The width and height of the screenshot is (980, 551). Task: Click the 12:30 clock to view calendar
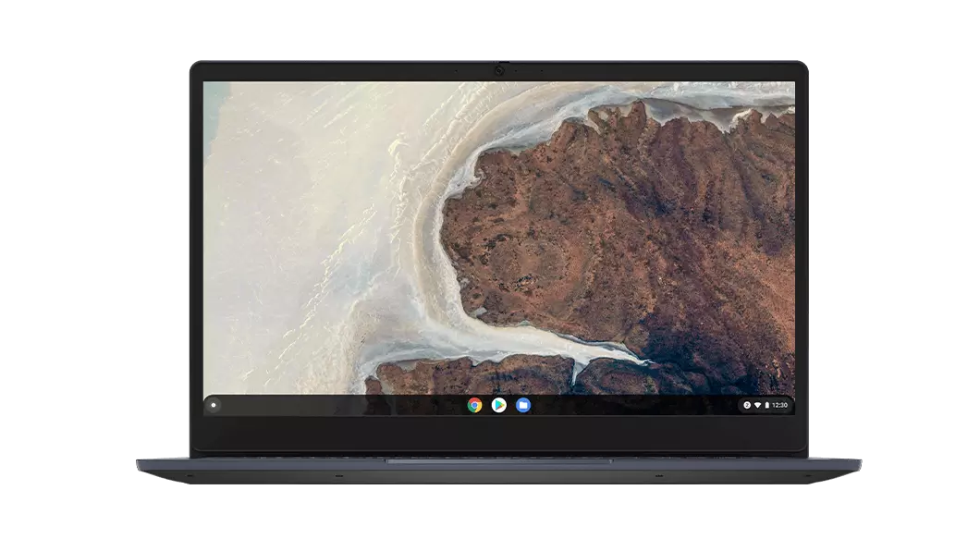coord(779,405)
